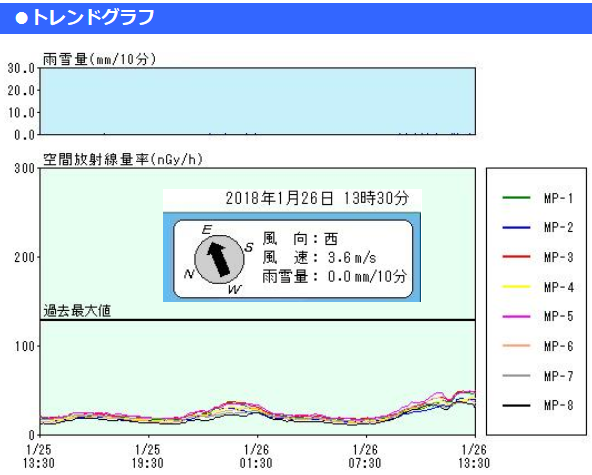Click the 1/25 19:30 time axis label
Image resolution: width=592 pixels, height=475 pixels.
148,456
